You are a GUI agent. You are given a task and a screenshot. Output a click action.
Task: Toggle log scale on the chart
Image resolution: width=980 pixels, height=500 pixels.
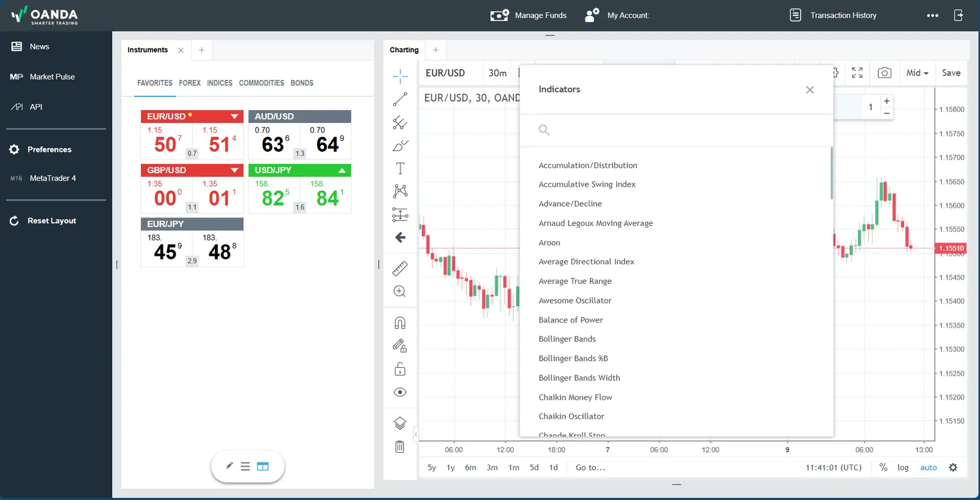tap(903, 468)
